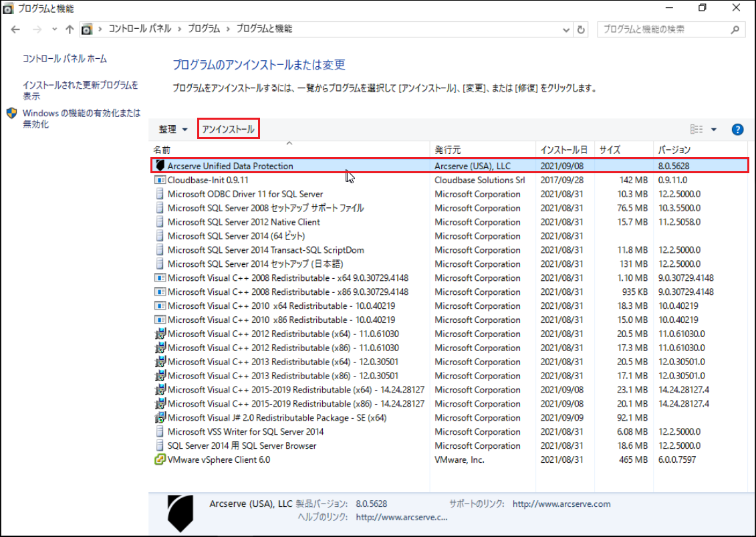Click the Visual J# 2.0 Redistributable icon

point(160,417)
